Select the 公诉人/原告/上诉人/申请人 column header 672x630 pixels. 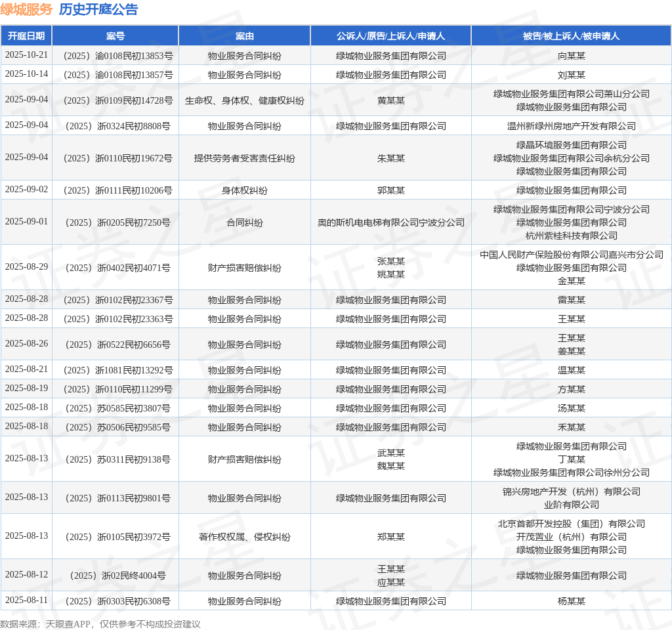pyautogui.click(x=391, y=36)
